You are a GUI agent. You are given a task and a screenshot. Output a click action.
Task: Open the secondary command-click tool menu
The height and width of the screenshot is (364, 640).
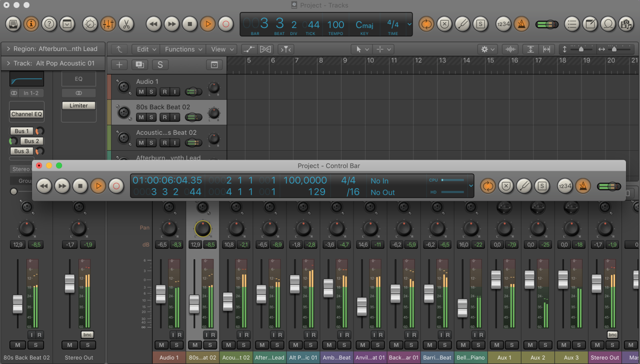pyautogui.click(x=383, y=49)
